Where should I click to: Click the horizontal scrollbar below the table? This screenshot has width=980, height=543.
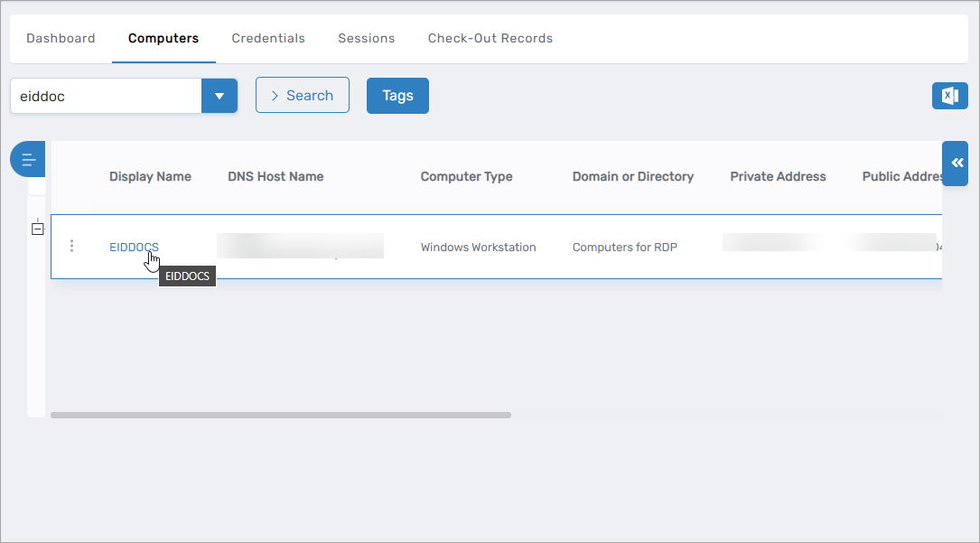click(280, 416)
